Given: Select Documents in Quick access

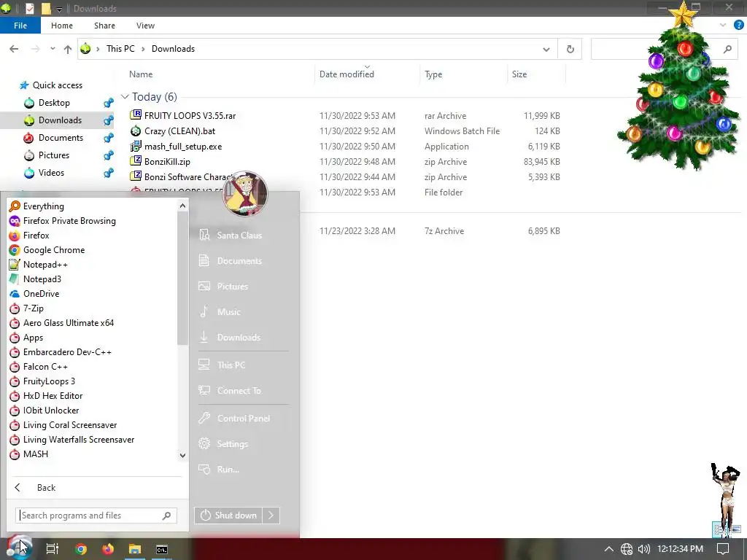Looking at the screenshot, I should click(61, 138).
